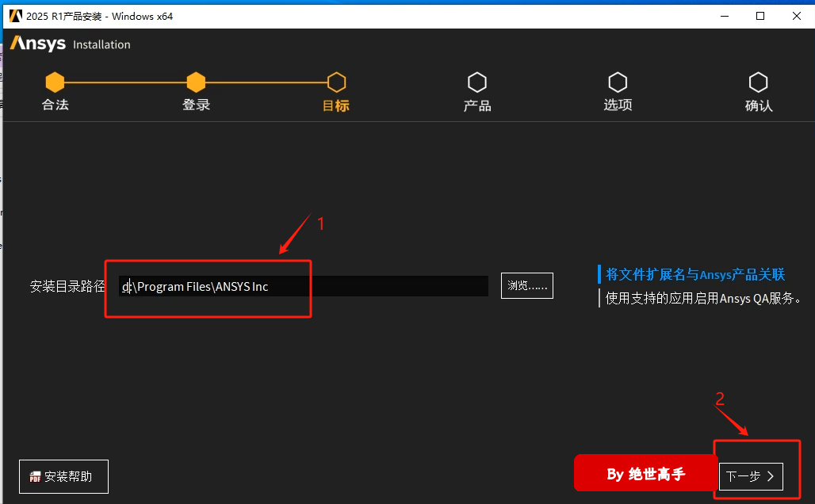Select the 登录 step hexagon
Viewport: 815px width, 504px height.
[x=196, y=82]
